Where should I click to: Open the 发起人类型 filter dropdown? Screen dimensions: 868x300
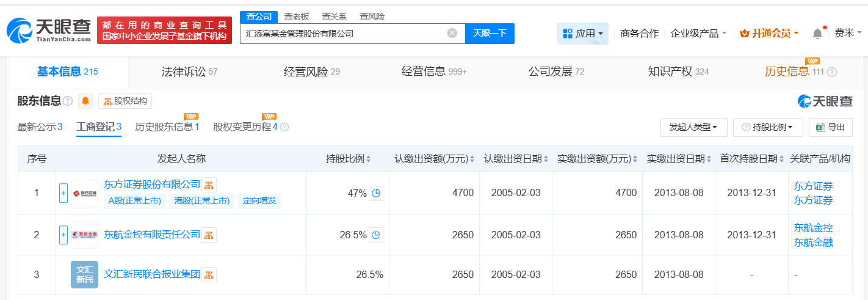693,127
